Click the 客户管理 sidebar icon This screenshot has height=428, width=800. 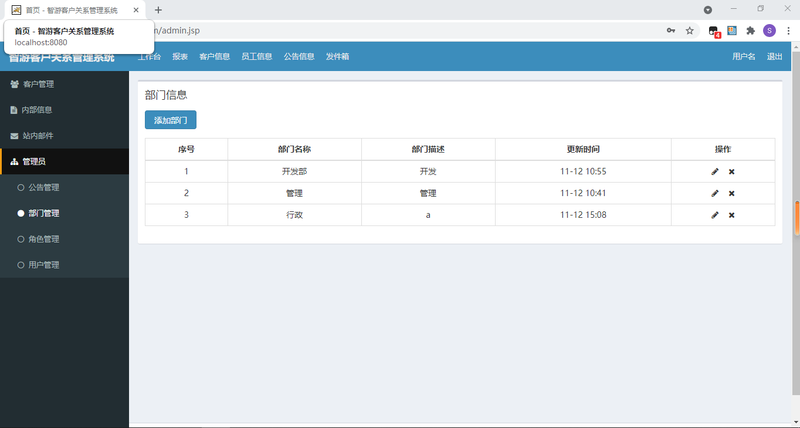coord(14,84)
